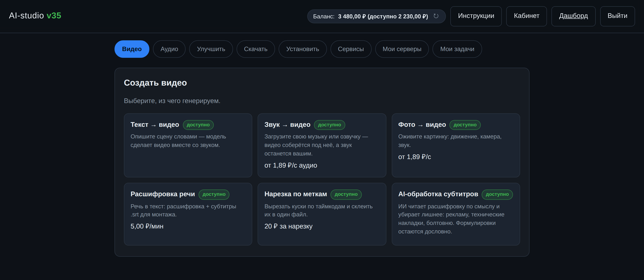Choose the Звук → видео card
The width and height of the screenshot is (644, 280).
click(x=322, y=146)
